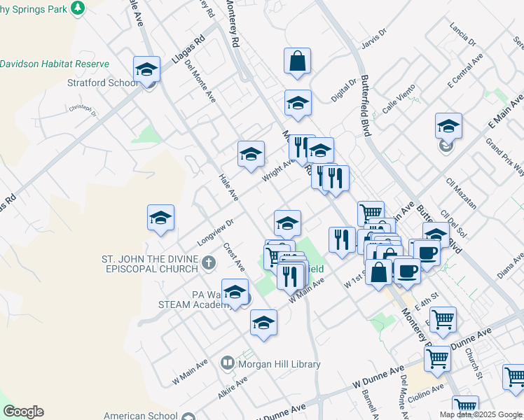Select the lower coffee cup marker on Monterey Rd
The height and width of the screenshot is (420, 524).
coord(408,272)
